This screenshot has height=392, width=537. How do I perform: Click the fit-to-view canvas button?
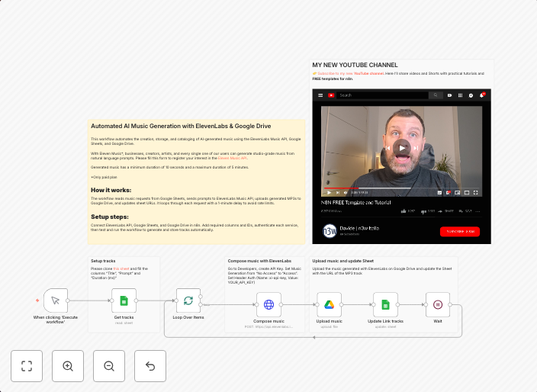pos(27,366)
